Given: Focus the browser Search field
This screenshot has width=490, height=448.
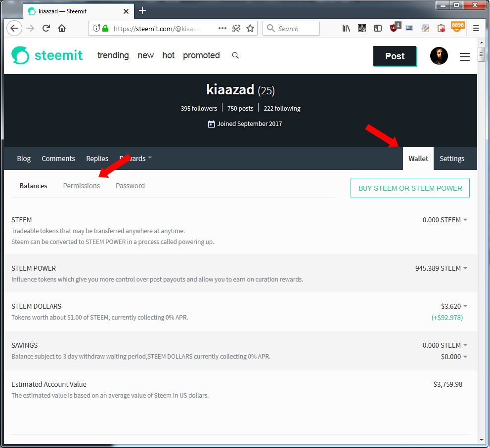Looking at the screenshot, I should pyautogui.click(x=291, y=29).
